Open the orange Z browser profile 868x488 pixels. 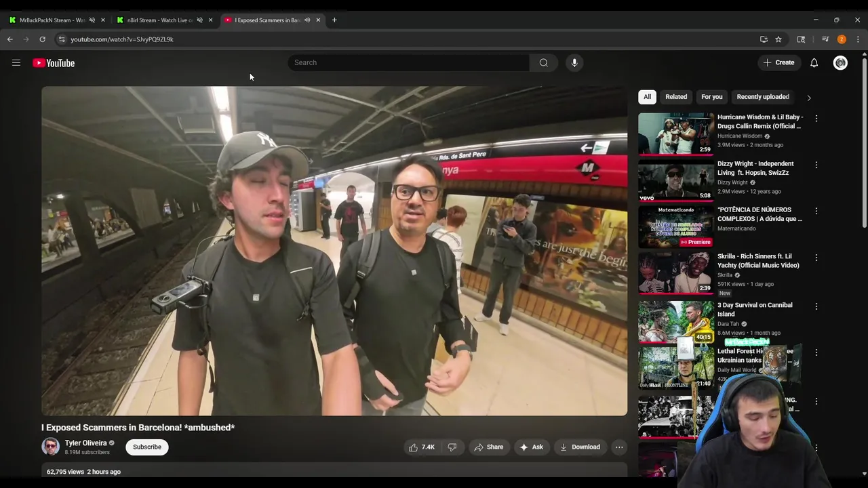[842, 39]
